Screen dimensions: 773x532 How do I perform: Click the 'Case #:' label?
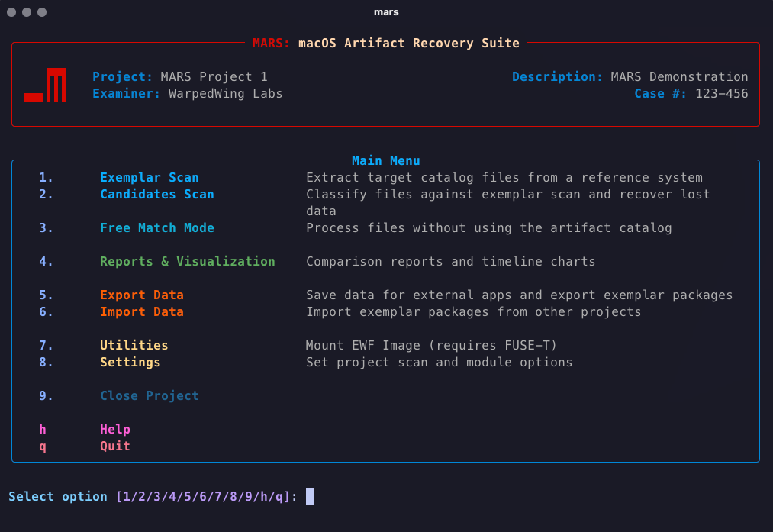(x=661, y=94)
